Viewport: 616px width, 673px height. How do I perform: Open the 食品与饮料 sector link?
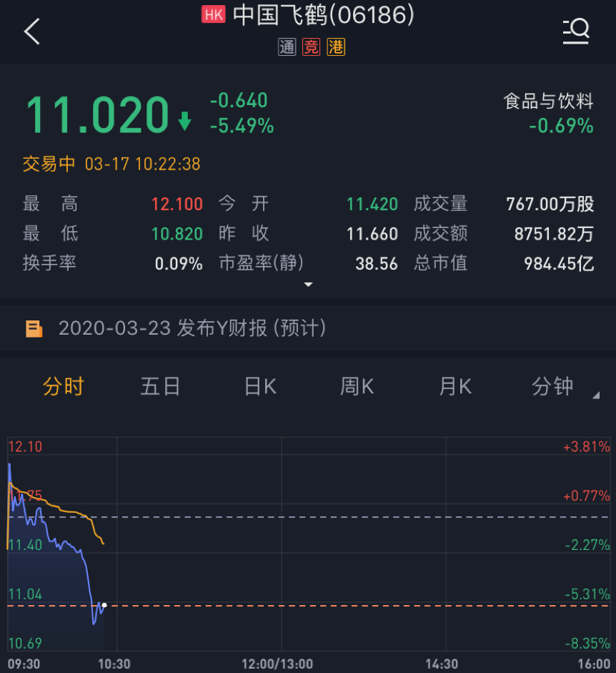[548, 101]
